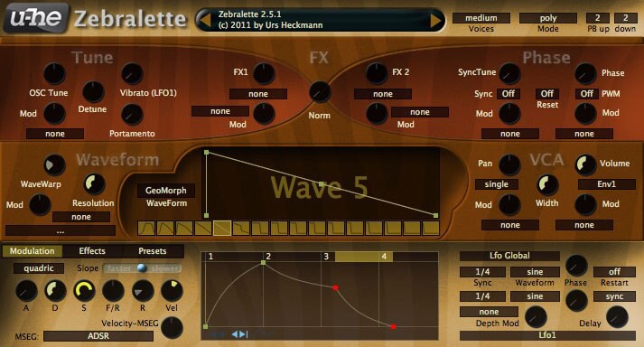The width and height of the screenshot is (644, 347).
Task: Switch to the Modulation tab
Action: [32, 251]
